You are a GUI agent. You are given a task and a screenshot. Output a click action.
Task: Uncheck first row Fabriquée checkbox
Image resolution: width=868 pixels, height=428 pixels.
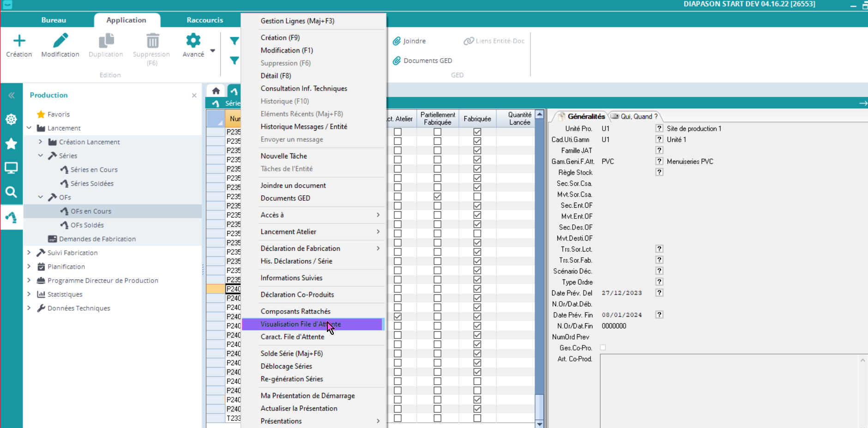coord(477,132)
